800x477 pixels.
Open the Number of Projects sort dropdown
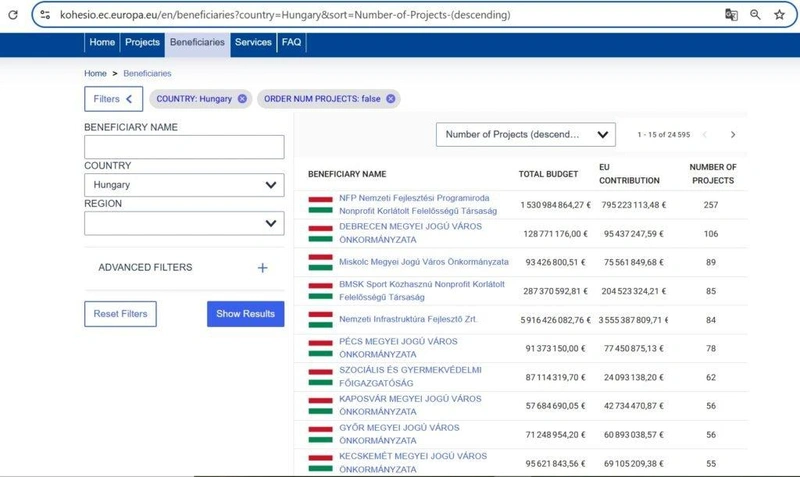(x=526, y=135)
